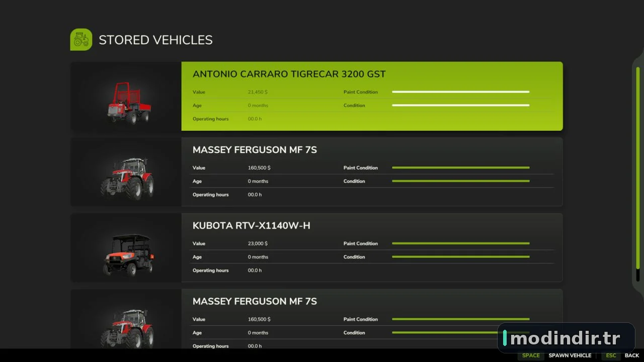Screen dimensions: 644x362
Task: Click "0 months" age in the Kubota card
Action: (x=258, y=257)
